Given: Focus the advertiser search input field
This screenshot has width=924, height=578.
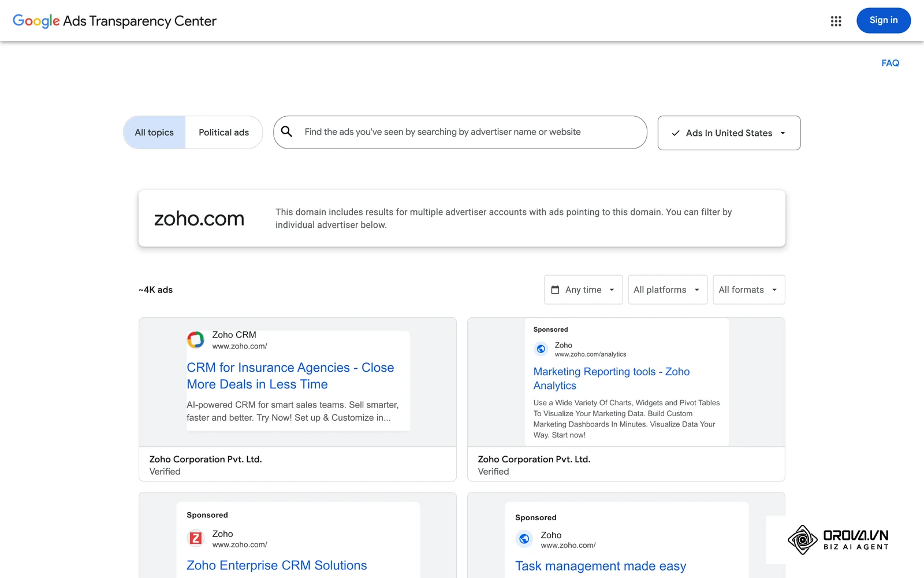Looking at the screenshot, I should pyautogui.click(x=460, y=132).
